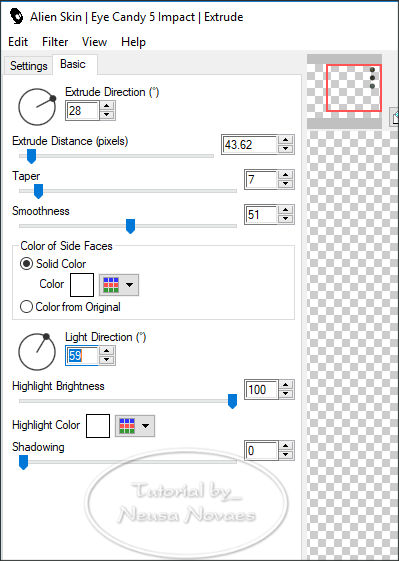
Task: Switch to the Settings tab
Action: pos(29,66)
